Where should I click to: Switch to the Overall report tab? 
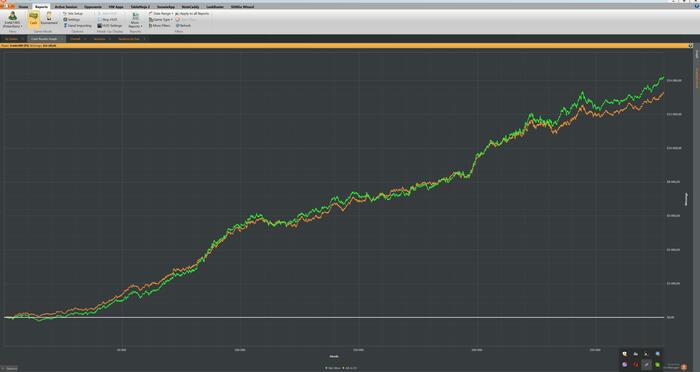[x=75, y=39]
